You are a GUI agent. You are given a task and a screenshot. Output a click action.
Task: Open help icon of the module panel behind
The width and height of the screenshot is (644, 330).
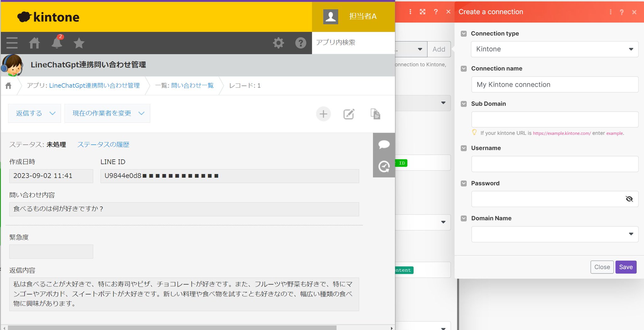coord(436,12)
